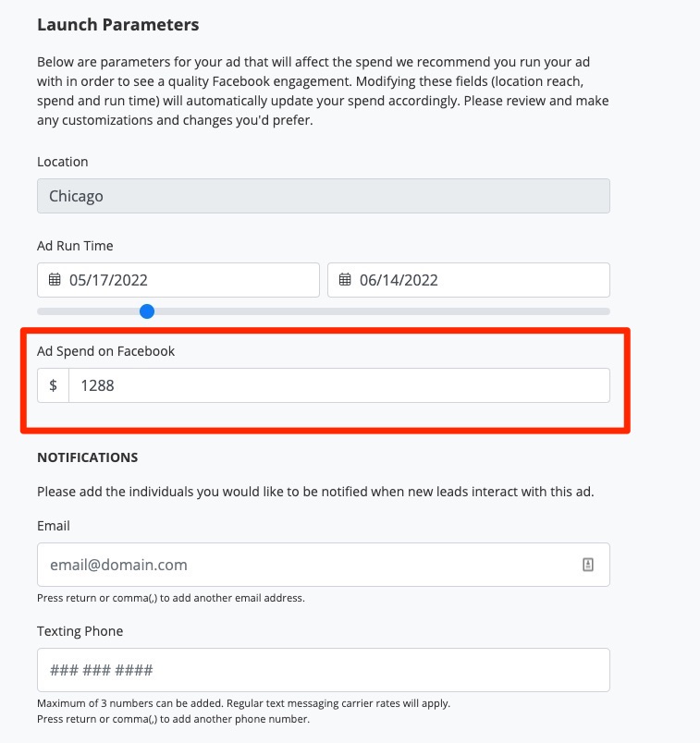Click the calendar icon beside 06/14/2022

coord(345,280)
